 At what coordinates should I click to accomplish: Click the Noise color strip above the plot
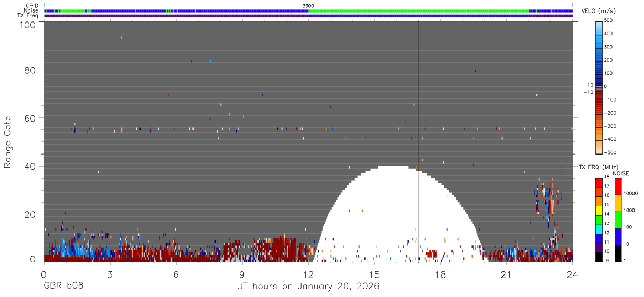[308, 10]
